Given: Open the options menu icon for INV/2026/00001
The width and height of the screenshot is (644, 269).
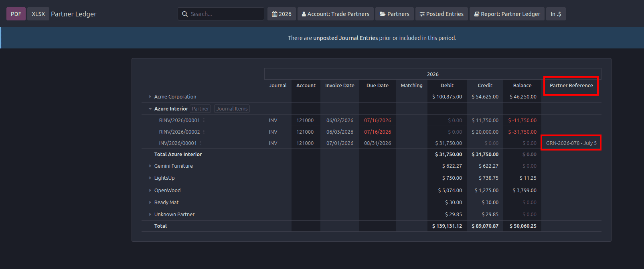Looking at the screenshot, I should tap(200, 143).
